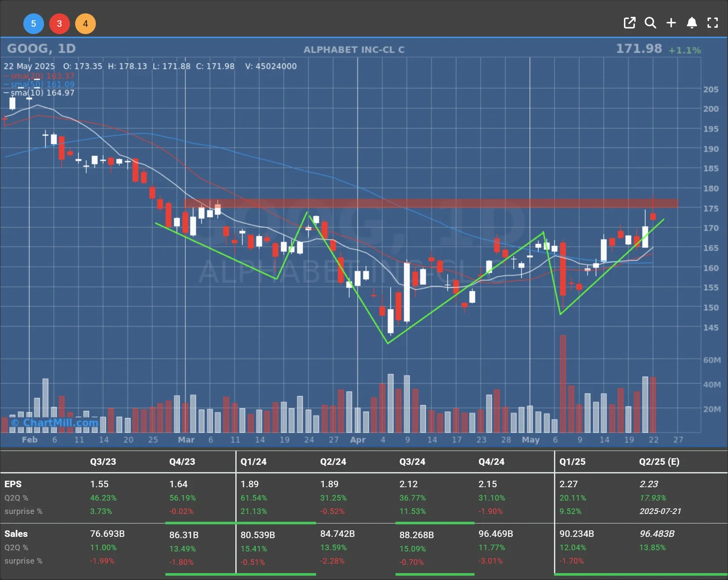Image resolution: width=728 pixels, height=580 pixels.
Task: Click the 60M volume axis label
Action: [x=712, y=360]
